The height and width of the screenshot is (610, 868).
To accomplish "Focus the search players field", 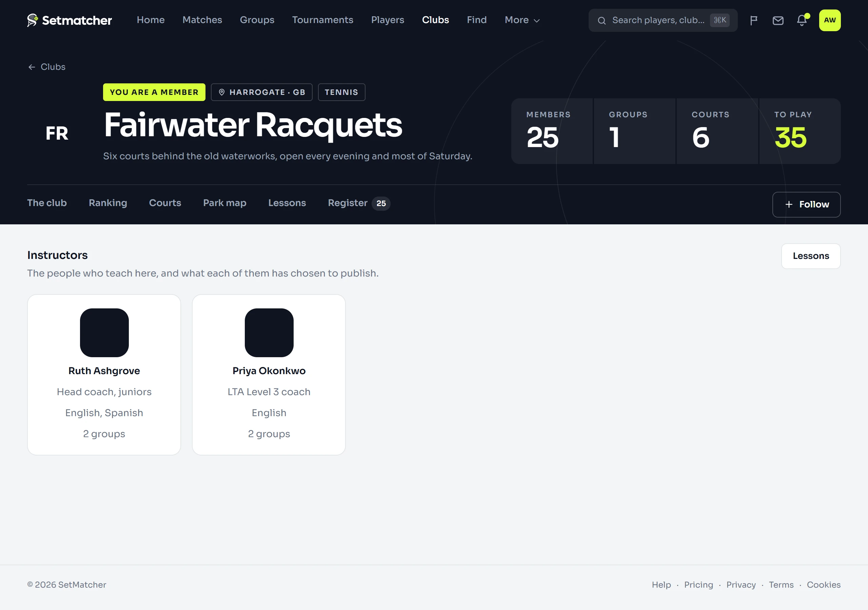I will click(663, 20).
